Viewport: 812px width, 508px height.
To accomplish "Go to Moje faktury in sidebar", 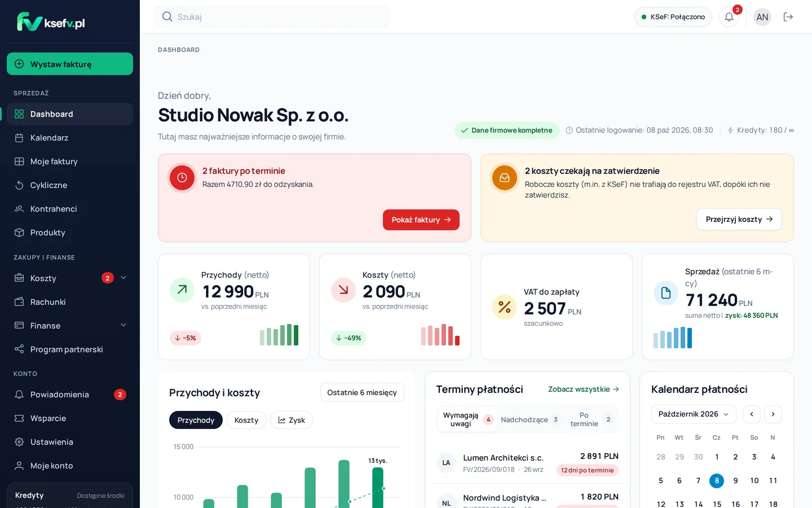I will point(70,161).
